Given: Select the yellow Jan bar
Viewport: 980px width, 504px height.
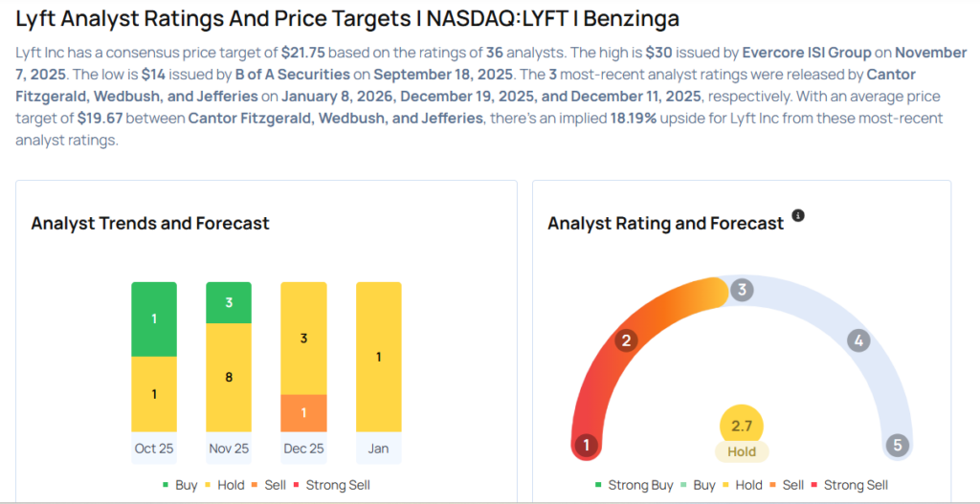Looking at the screenshot, I should [378, 357].
